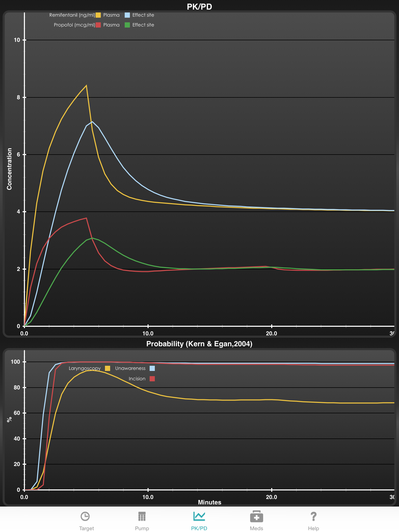Viewport: 399px width, 532px height.
Task: Click the yellow Laryngoscopy legend swatch
Action: [108, 368]
